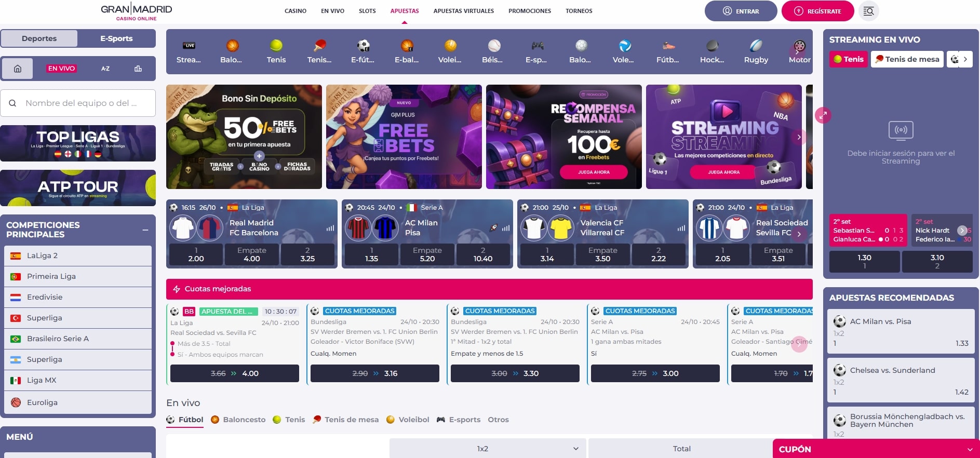Open the 1x2 market dropdown
The height and width of the screenshot is (458, 980).
pos(488,449)
